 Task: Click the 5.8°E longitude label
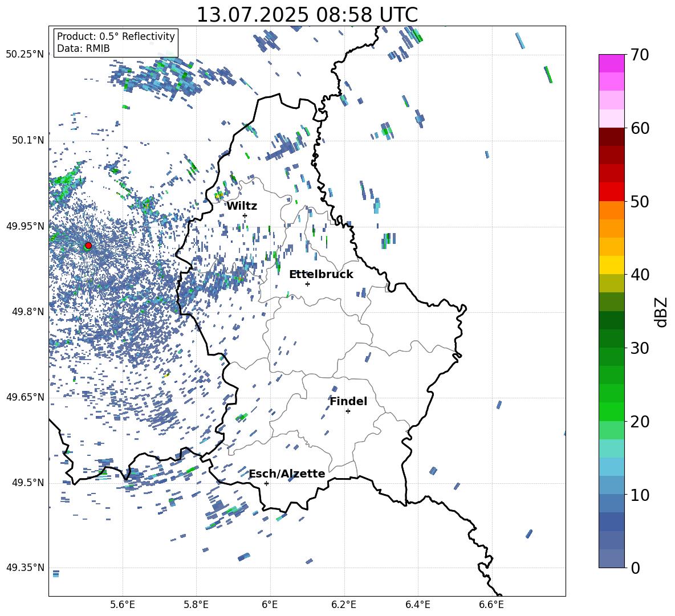pyautogui.click(x=196, y=605)
